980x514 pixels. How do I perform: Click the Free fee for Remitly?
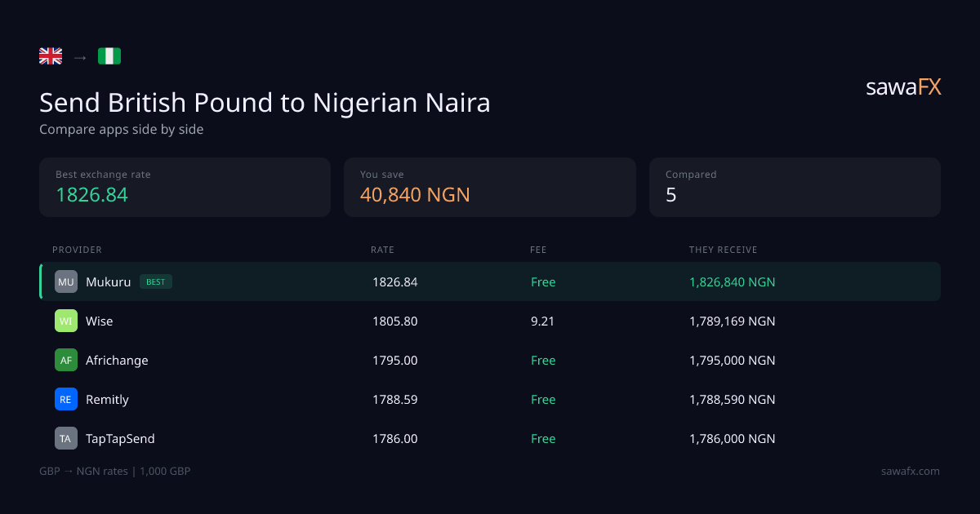(543, 399)
